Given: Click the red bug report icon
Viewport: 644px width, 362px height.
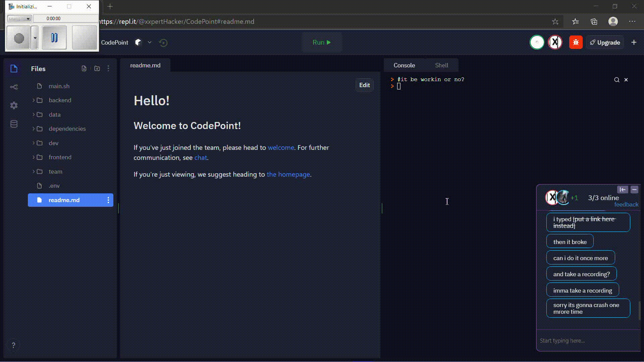Looking at the screenshot, I should click(576, 43).
